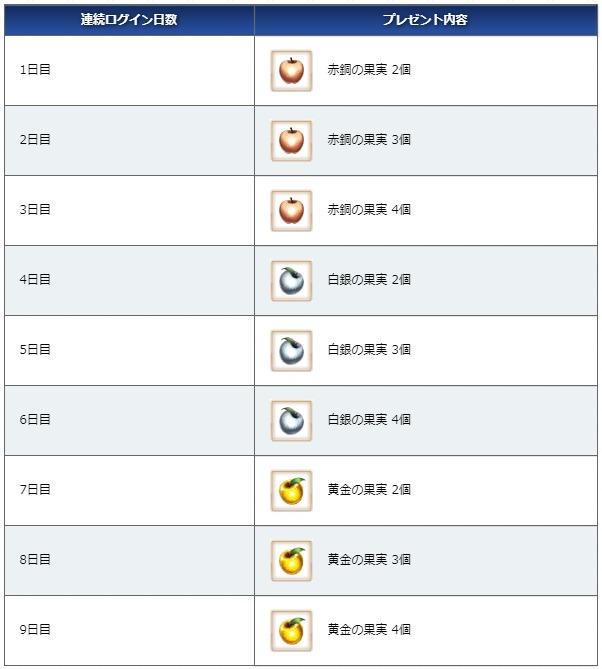
Task: Select the silver fruit icon in the 4日目 row
Action: pos(291,281)
